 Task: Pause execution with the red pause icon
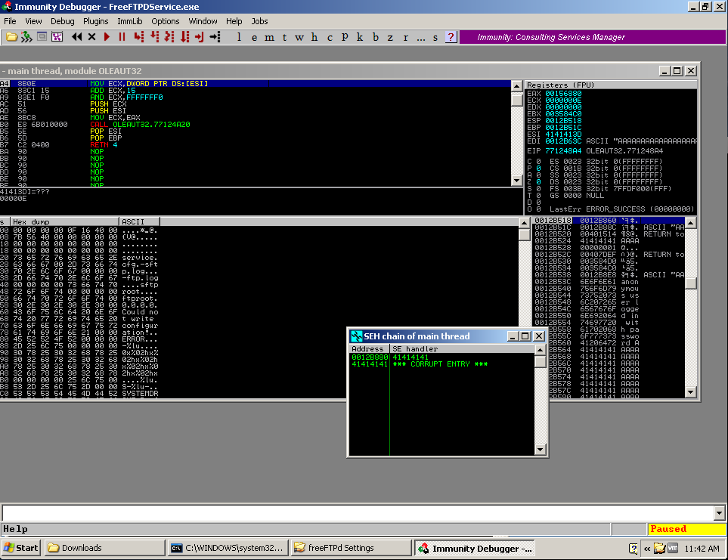[x=122, y=36]
